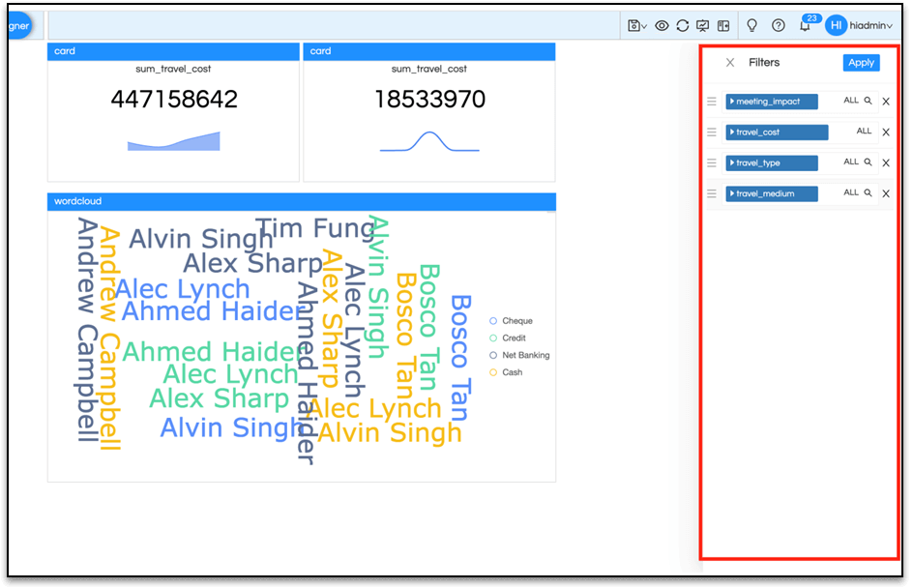
Task: Click green horizontal Alex Sharp word
Action: (x=219, y=398)
